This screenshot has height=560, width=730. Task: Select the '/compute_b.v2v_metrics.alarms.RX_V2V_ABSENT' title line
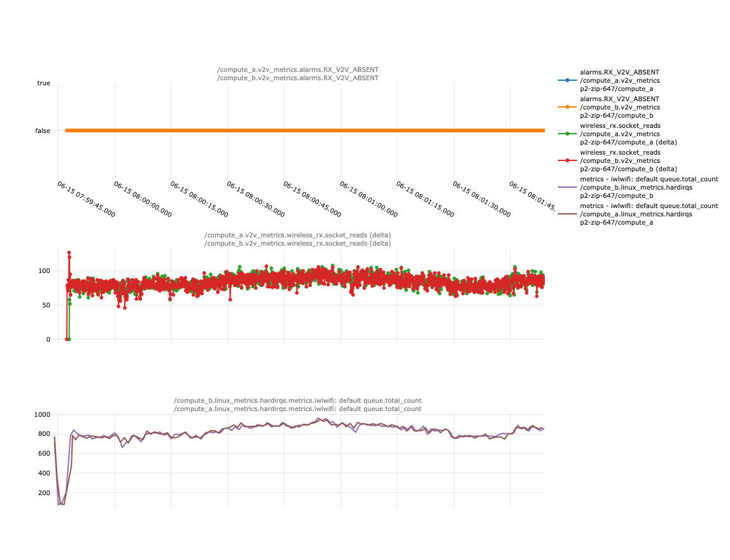pos(298,78)
